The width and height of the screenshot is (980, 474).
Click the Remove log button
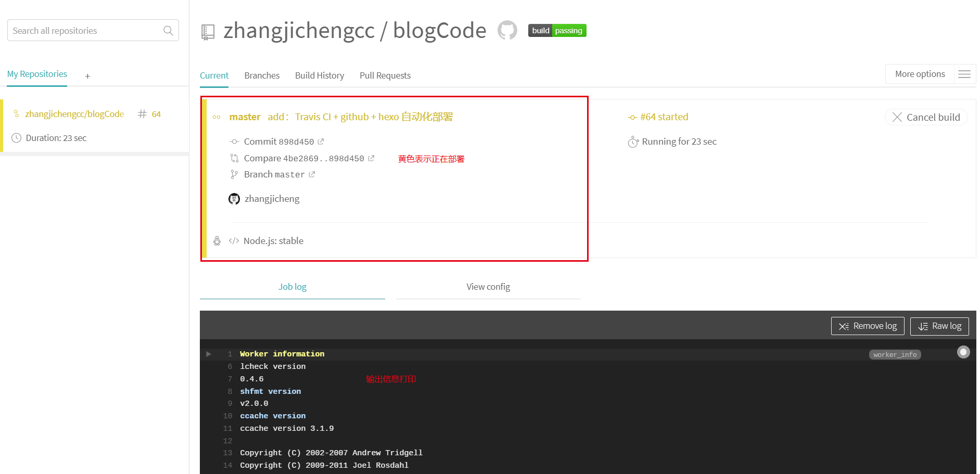coord(868,326)
